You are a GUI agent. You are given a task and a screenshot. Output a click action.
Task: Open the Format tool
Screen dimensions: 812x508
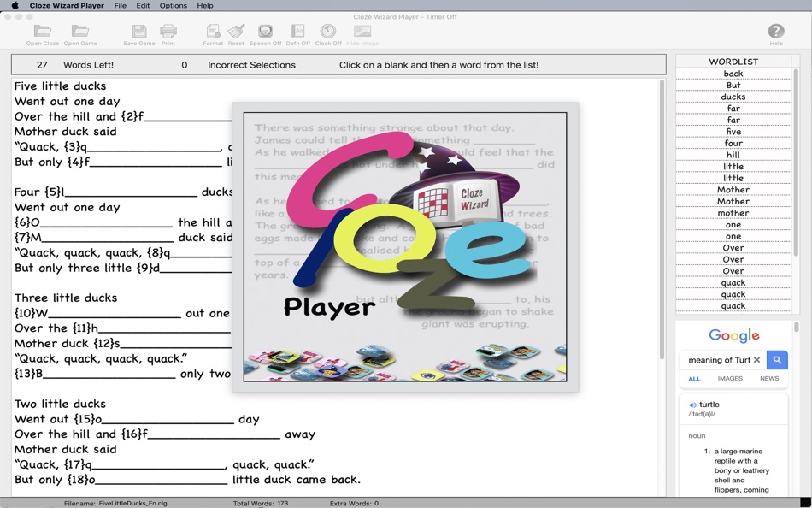(x=213, y=35)
